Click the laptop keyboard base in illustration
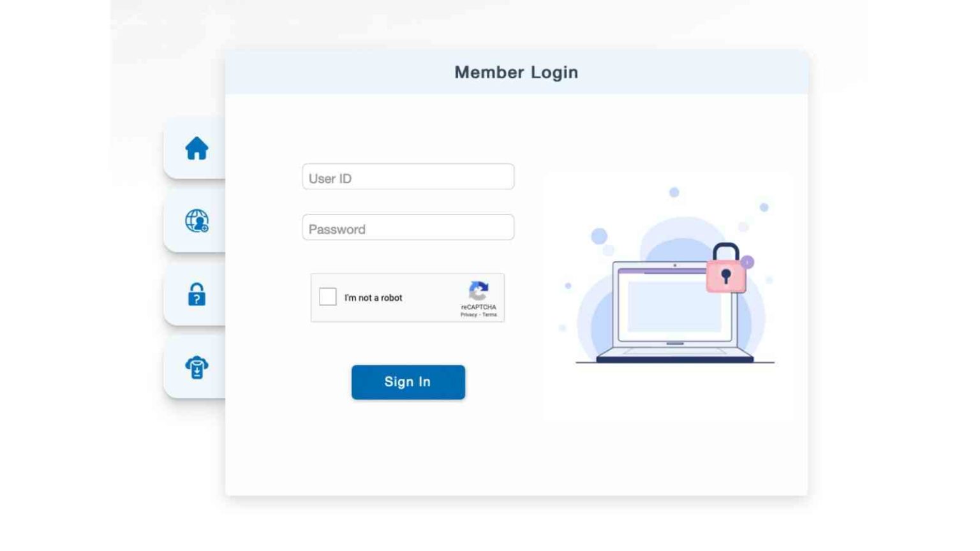The width and height of the screenshot is (980, 551). click(x=675, y=355)
